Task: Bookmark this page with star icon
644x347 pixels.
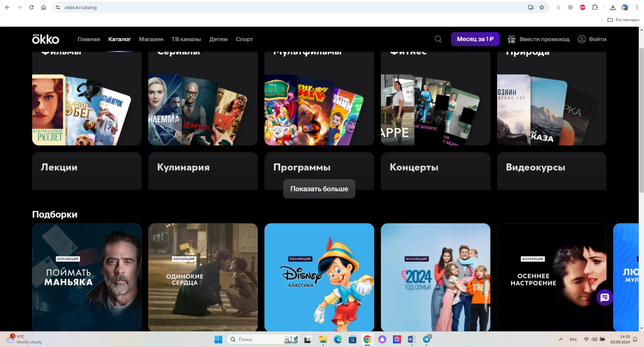Action: point(542,7)
